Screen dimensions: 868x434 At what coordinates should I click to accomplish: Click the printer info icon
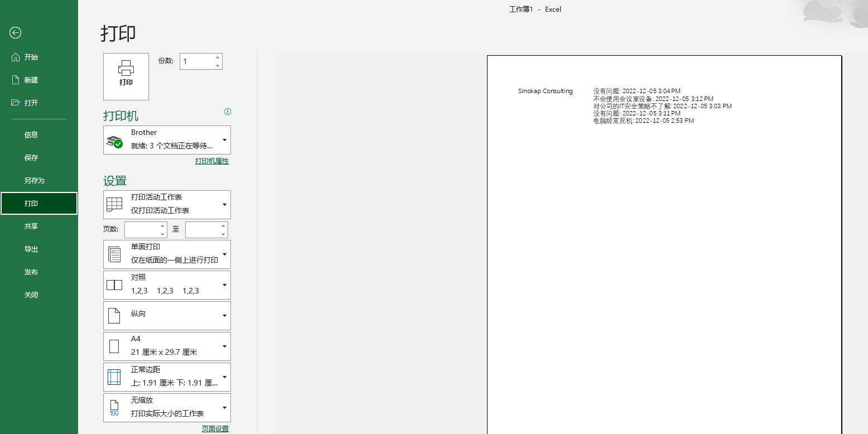(x=228, y=112)
